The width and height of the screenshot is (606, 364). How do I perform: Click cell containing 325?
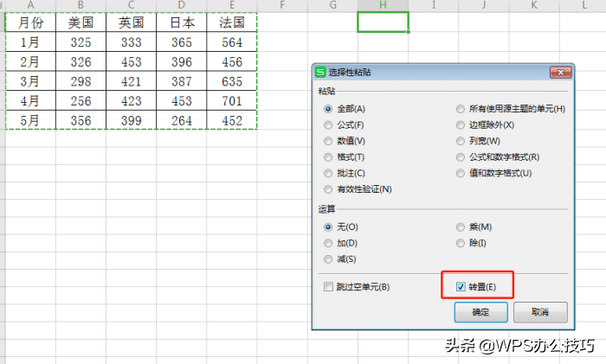click(x=81, y=42)
